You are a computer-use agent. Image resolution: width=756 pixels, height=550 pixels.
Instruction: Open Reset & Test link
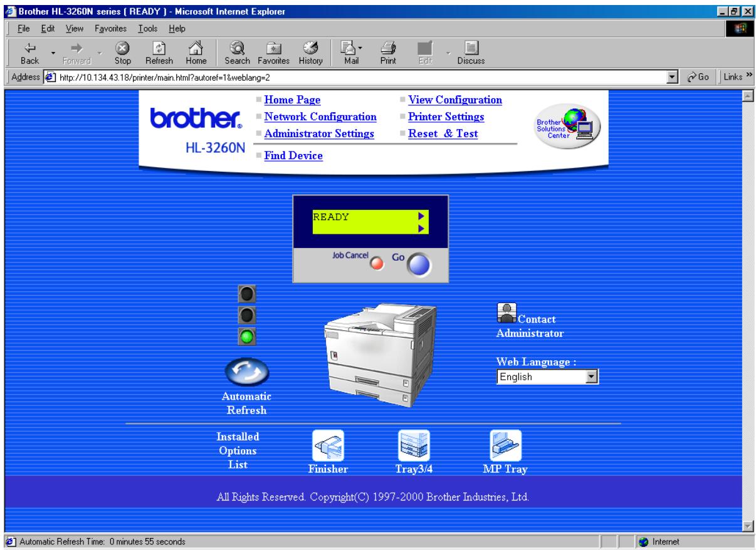click(443, 133)
